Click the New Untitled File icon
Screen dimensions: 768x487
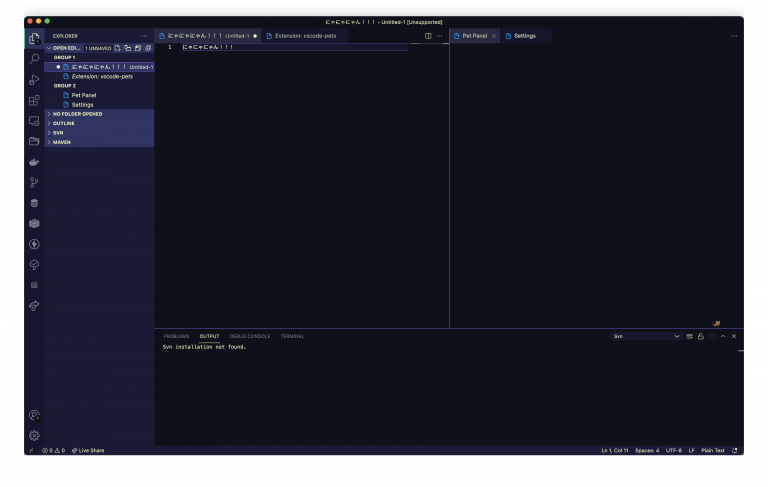(117, 48)
